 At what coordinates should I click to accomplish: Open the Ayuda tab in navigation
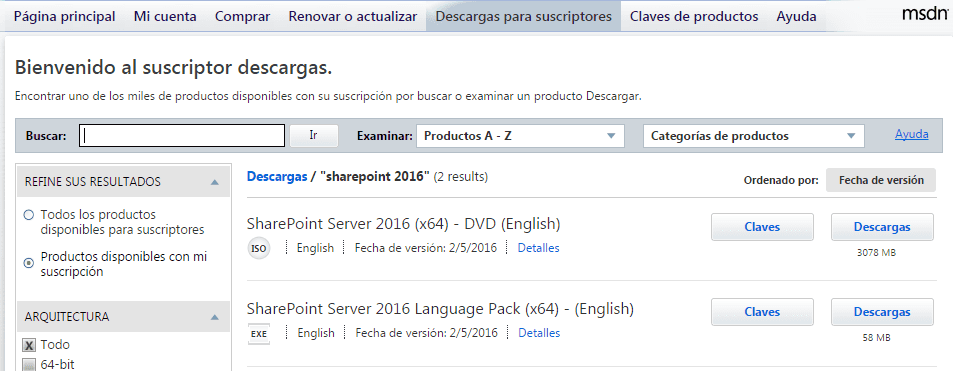(796, 16)
